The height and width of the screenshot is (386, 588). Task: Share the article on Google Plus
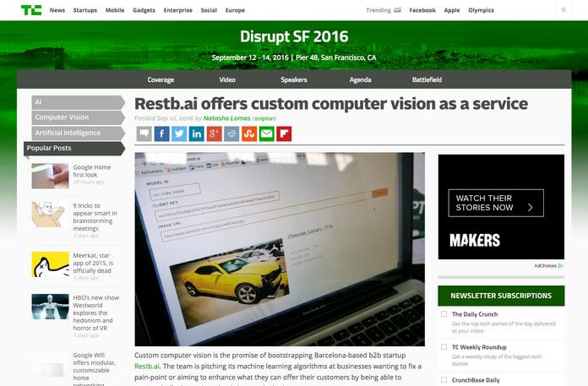pyautogui.click(x=214, y=133)
